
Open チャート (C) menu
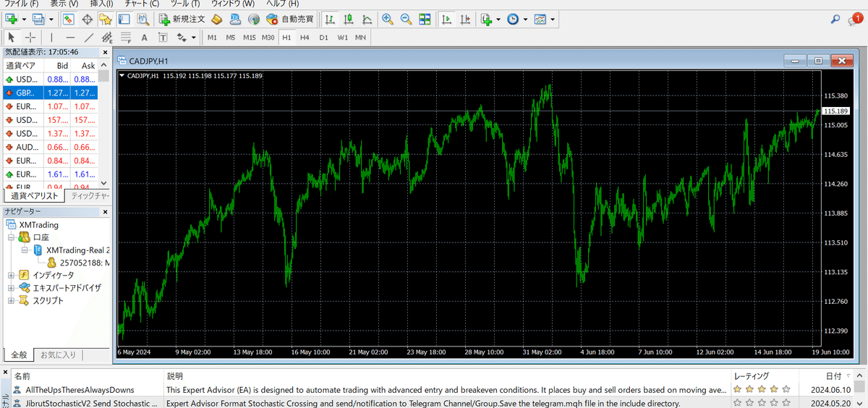click(x=142, y=4)
